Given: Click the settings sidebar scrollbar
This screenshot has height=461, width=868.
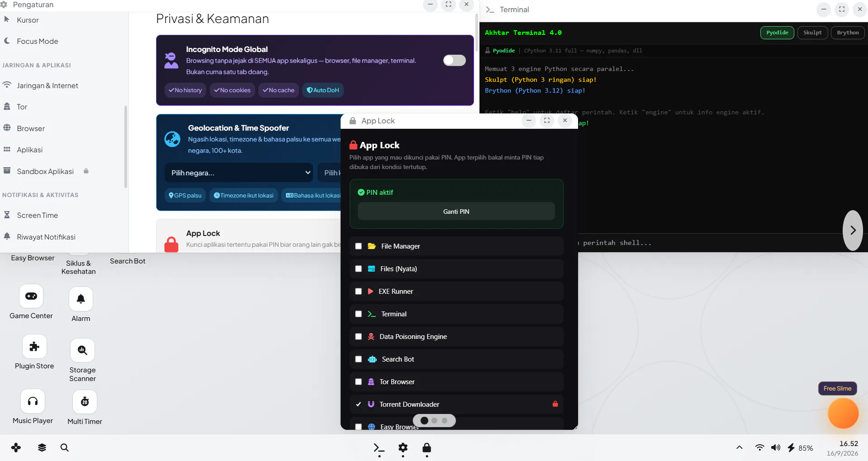Looking at the screenshot, I should point(125,146).
